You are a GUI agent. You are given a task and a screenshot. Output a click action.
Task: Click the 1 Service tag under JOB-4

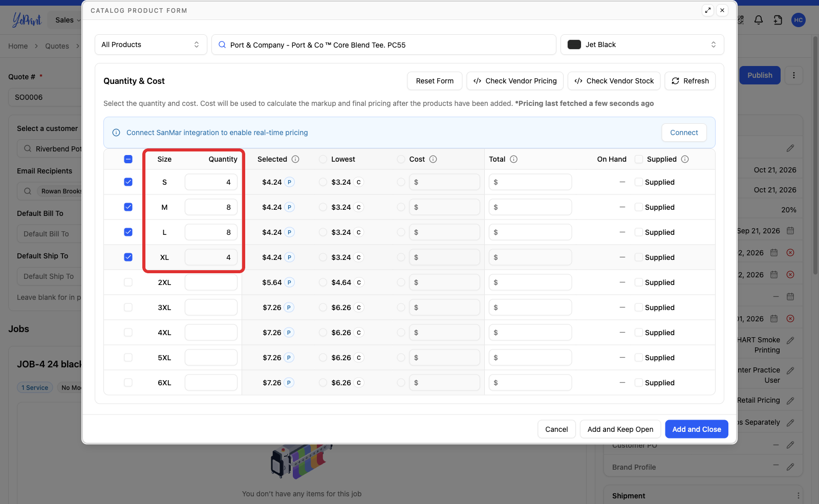[35, 388]
